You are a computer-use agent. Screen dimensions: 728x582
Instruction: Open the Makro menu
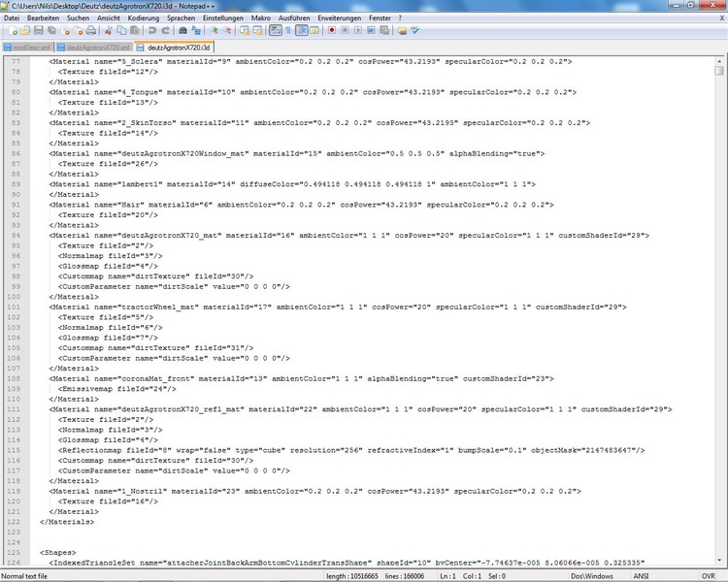point(261,18)
